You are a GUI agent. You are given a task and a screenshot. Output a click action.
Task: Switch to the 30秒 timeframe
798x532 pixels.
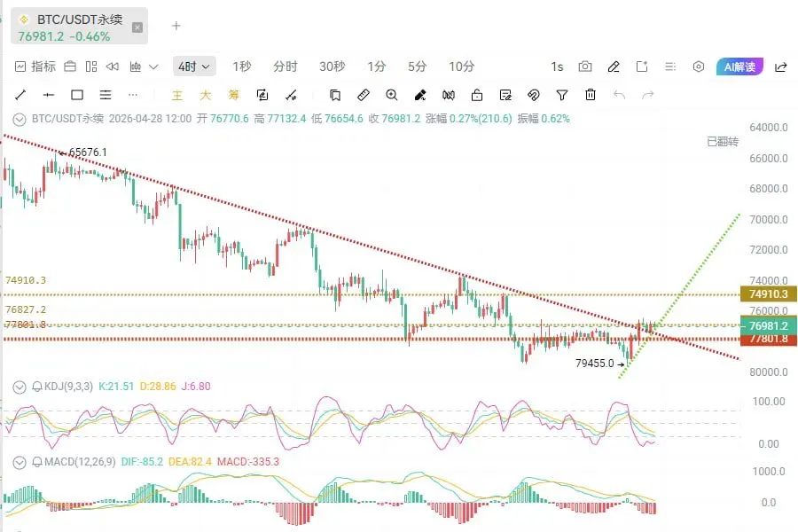click(x=332, y=66)
